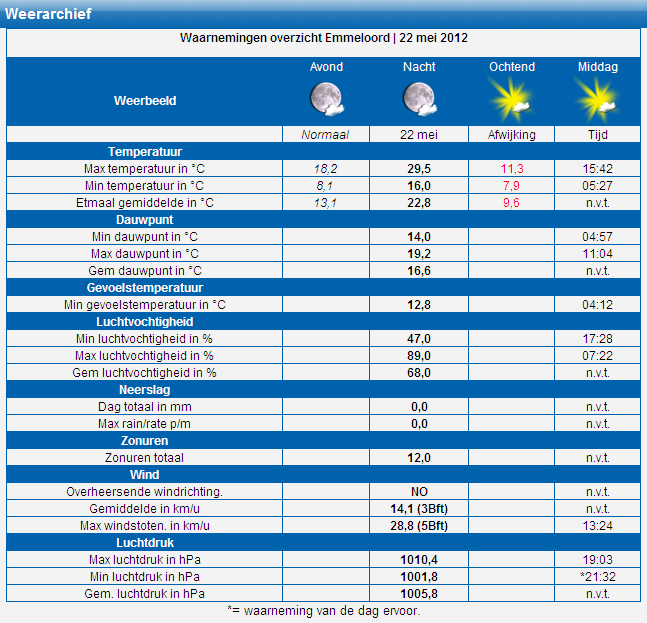Click the Weerarchief header title
The image size is (647, 623).
[x=48, y=14]
